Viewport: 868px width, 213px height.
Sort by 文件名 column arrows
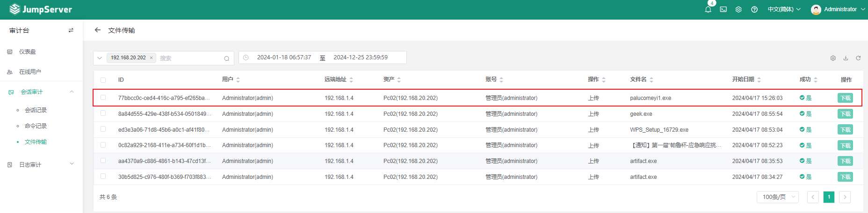[x=651, y=80]
